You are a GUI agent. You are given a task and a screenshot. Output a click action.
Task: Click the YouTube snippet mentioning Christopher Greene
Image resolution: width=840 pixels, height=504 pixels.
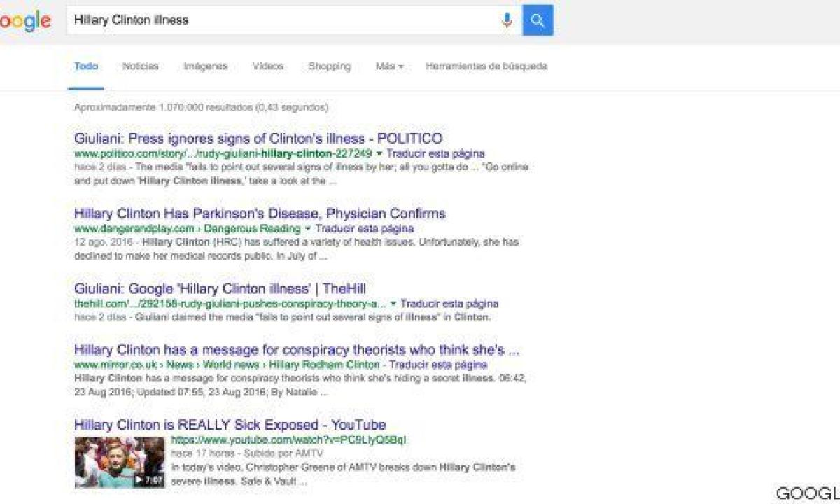click(344, 474)
